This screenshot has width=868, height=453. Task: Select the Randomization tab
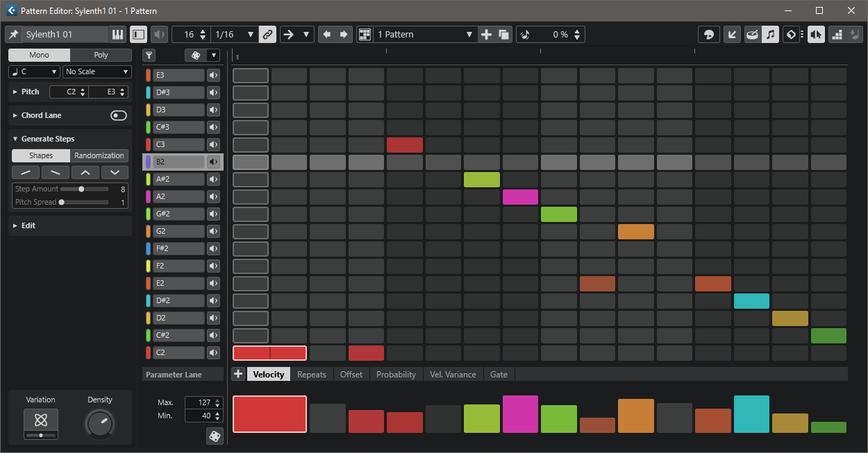(99, 156)
